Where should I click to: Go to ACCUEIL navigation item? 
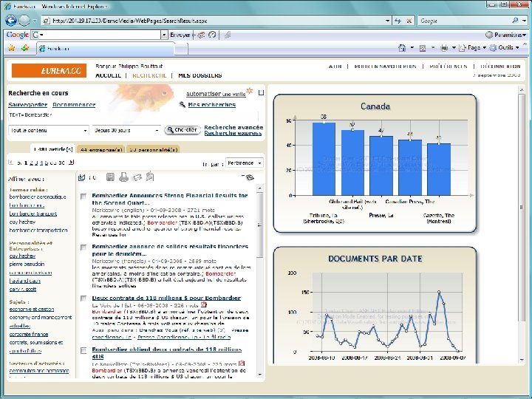(x=108, y=75)
